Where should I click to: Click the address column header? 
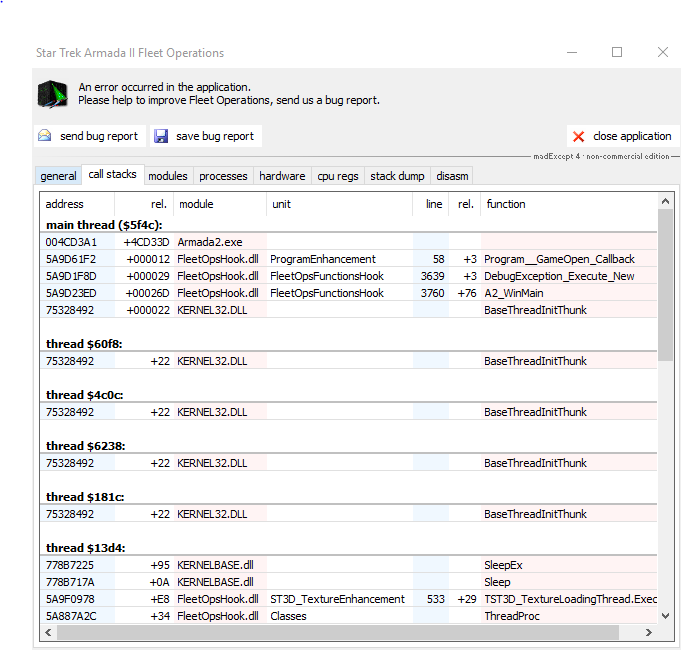(x=77, y=204)
